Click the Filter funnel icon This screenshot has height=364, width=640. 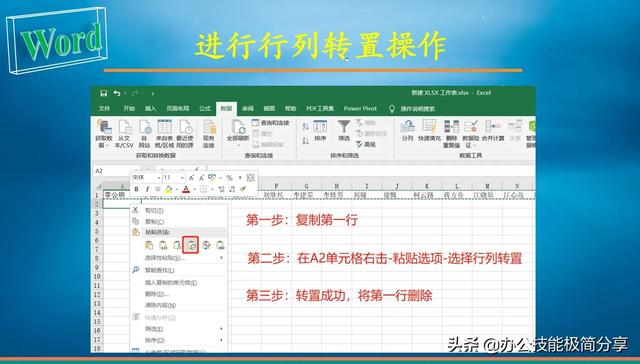pyautogui.click(x=344, y=127)
